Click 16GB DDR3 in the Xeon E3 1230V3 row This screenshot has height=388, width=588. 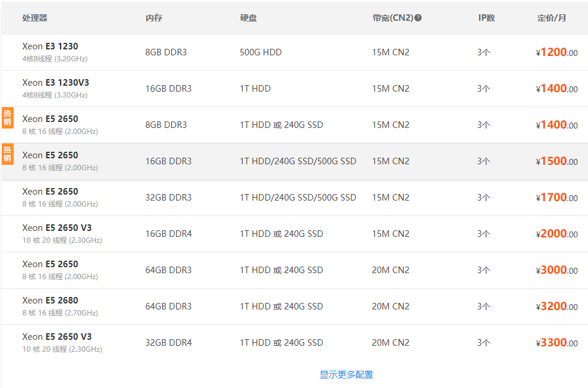(168, 89)
